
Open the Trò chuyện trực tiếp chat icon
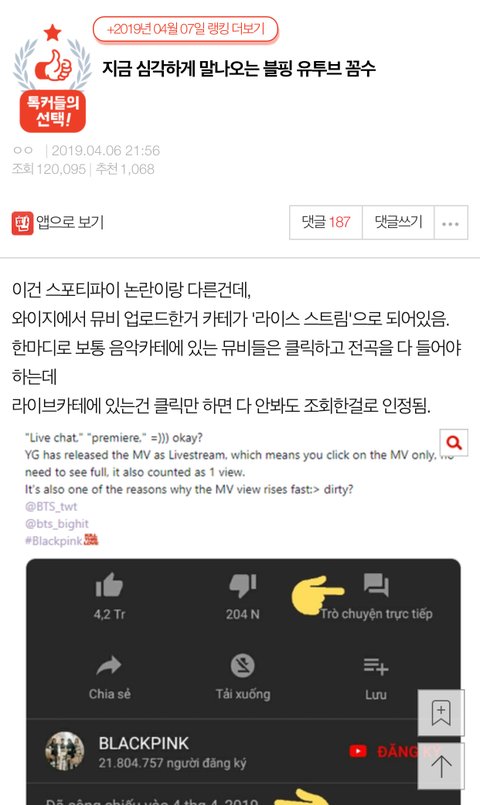pos(376,585)
